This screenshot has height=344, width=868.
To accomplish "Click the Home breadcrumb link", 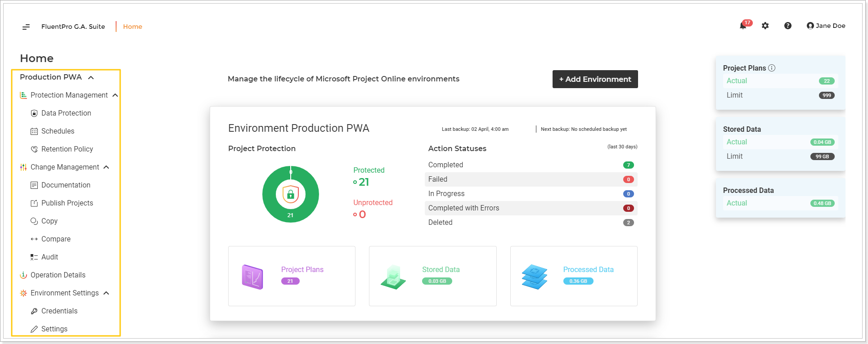I will [132, 27].
